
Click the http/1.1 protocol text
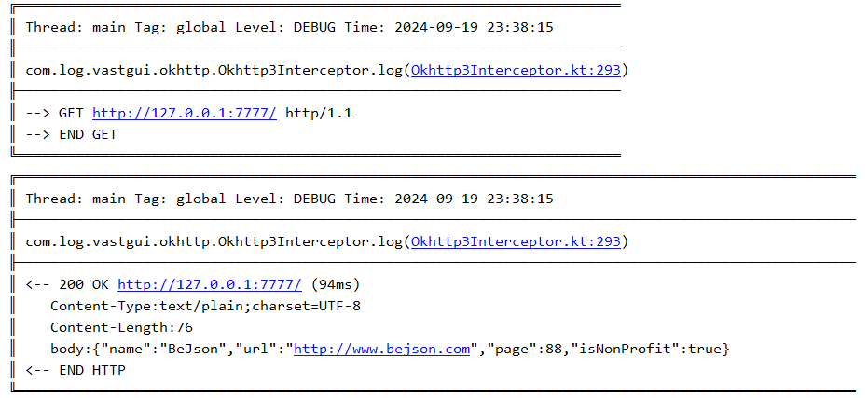[x=319, y=114]
